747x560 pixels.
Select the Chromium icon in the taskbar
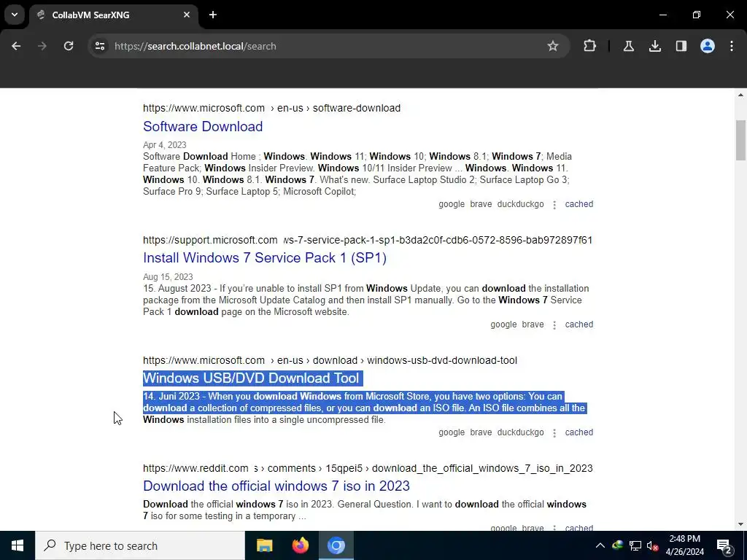click(x=336, y=545)
